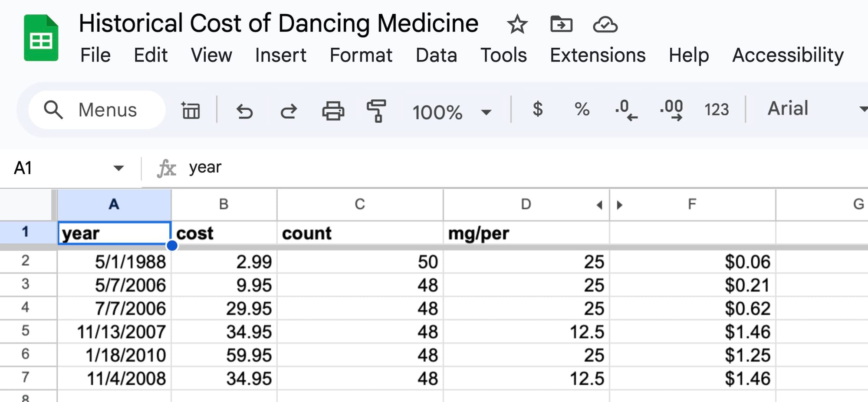Print the spreadsheet
The width and height of the screenshot is (868, 402).
point(333,111)
